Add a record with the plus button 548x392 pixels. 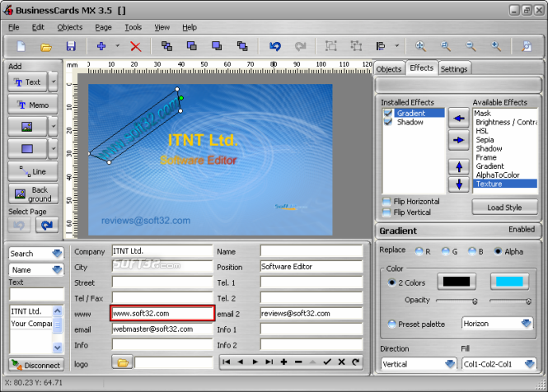pos(283,362)
